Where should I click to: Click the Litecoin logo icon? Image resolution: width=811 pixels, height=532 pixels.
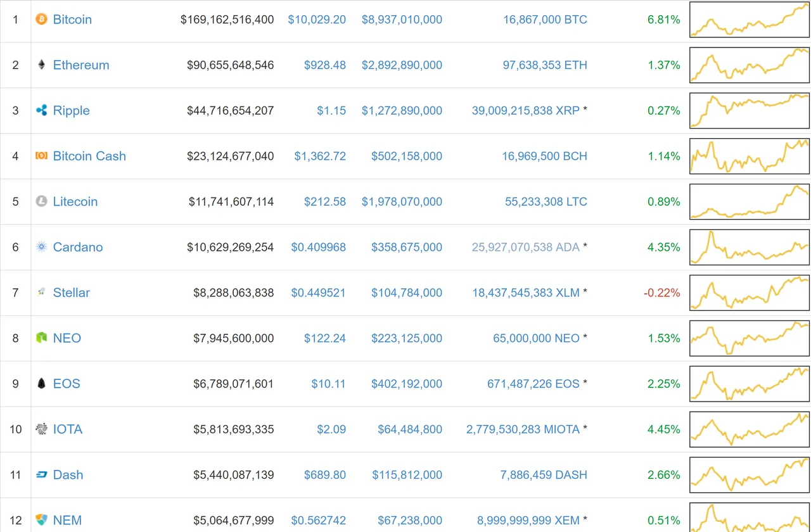41,201
